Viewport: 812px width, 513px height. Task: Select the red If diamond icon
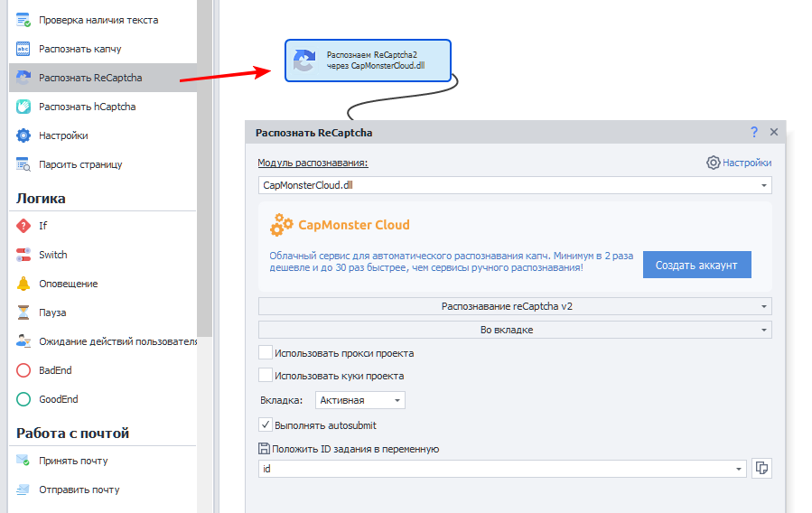(23, 226)
